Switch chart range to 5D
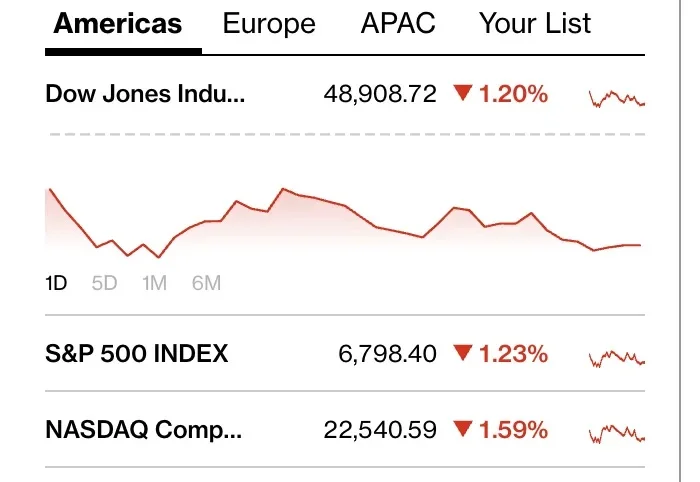Screen dimensions: 700x482 [104, 283]
